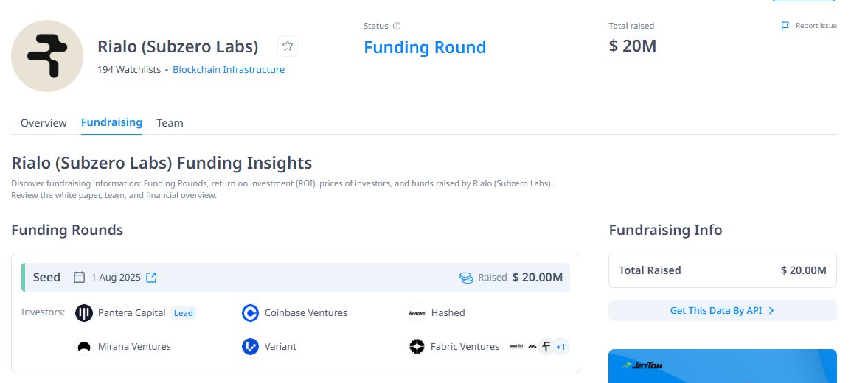The height and width of the screenshot is (383, 868).
Task: Click the Coinbase Ventures logo
Action: tap(250, 313)
